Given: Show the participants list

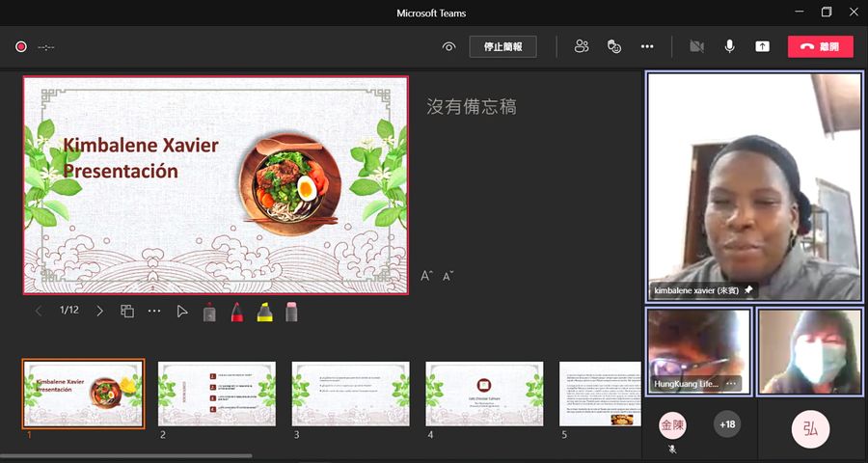Looking at the screenshot, I should coord(581,46).
